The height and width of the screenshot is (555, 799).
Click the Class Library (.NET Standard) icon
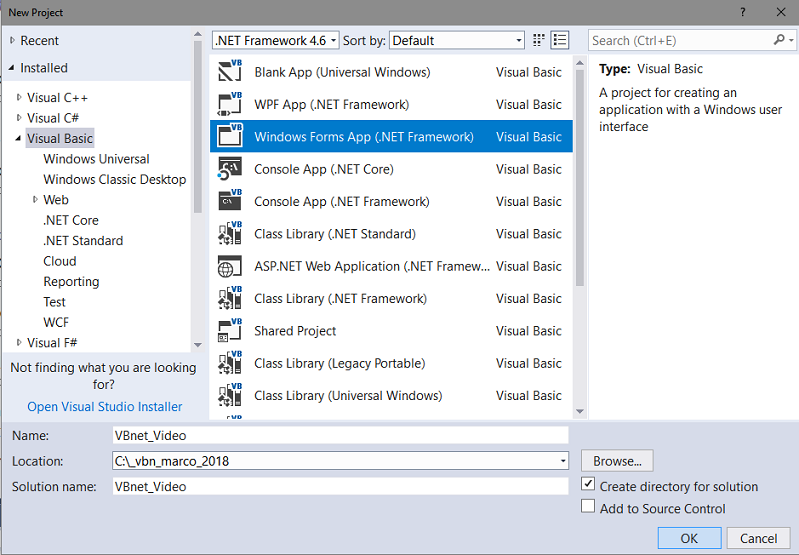(230, 233)
